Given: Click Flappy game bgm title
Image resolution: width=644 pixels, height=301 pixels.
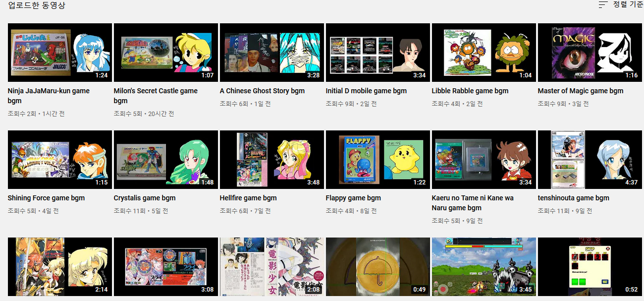Looking at the screenshot, I should pyautogui.click(x=353, y=198).
